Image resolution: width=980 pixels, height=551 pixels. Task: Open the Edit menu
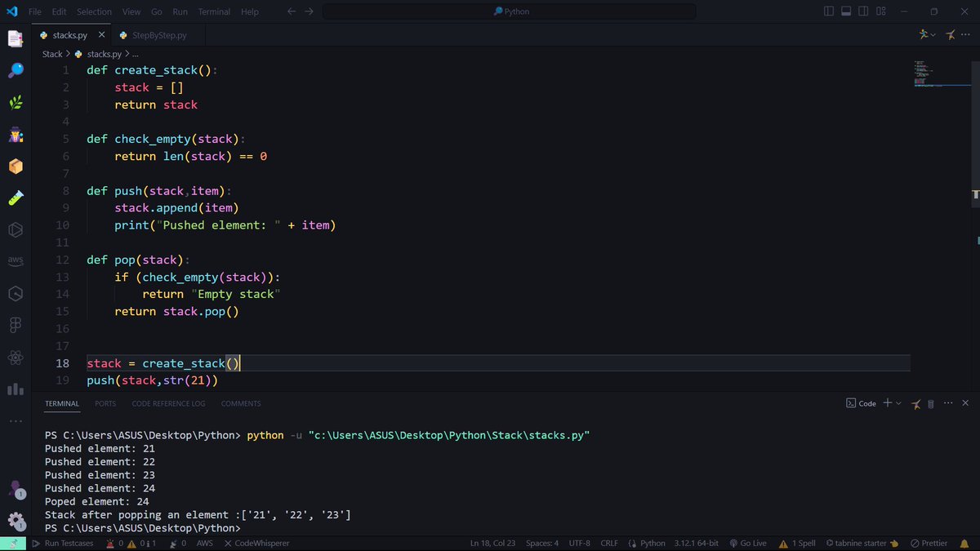60,11
